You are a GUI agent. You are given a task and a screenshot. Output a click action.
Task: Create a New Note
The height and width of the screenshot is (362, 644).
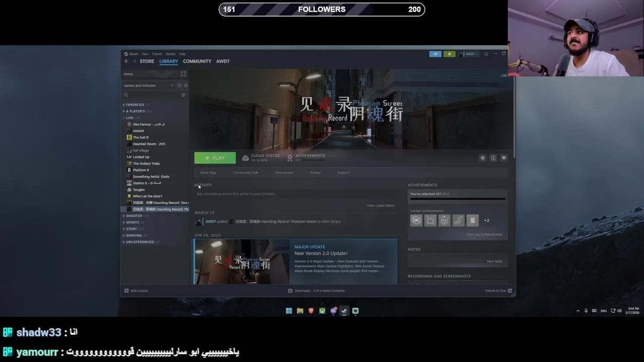[x=495, y=261]
